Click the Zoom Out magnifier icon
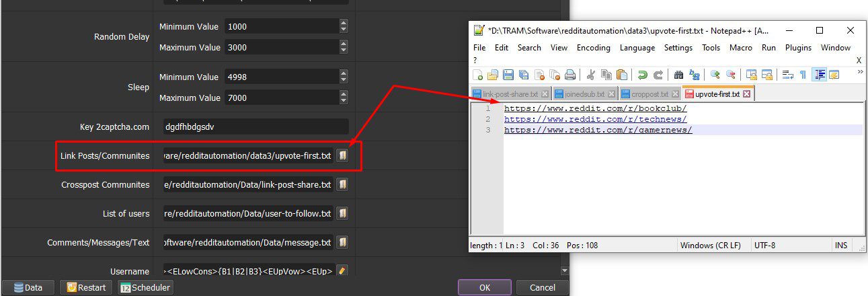This screenshot has width=868, height=296. point(731,75)
